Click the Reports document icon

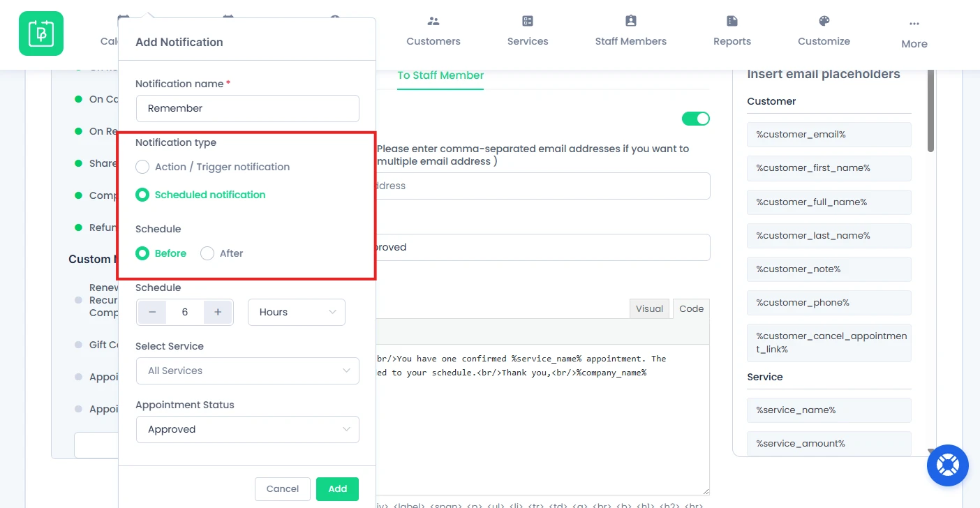tap(732, 21)
